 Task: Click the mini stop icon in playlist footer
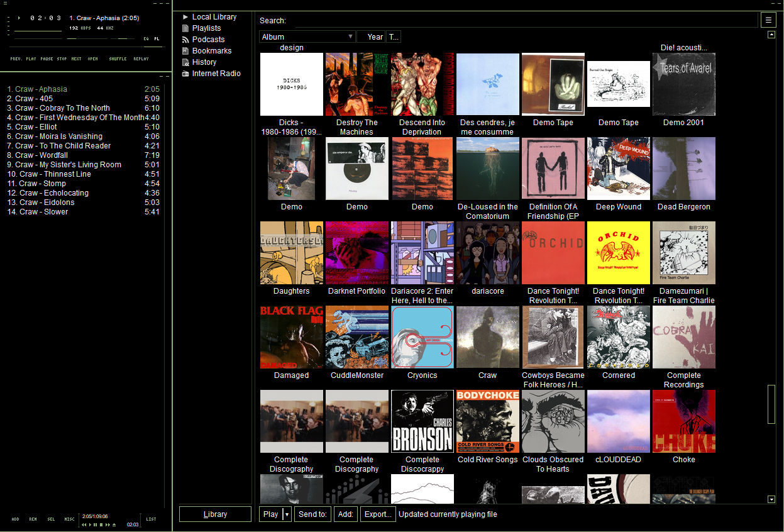tap(101, 524)
